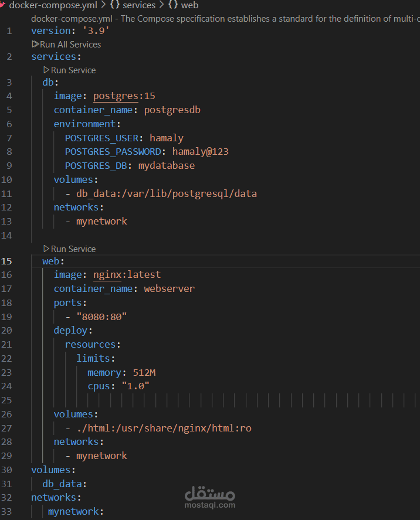Click the docker-compose.yml breadcrumb segment

(53, 5)
